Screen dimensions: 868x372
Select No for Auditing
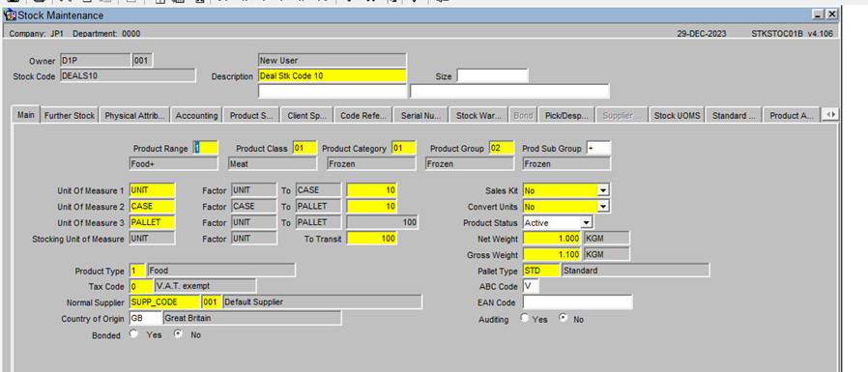(563, 318)
